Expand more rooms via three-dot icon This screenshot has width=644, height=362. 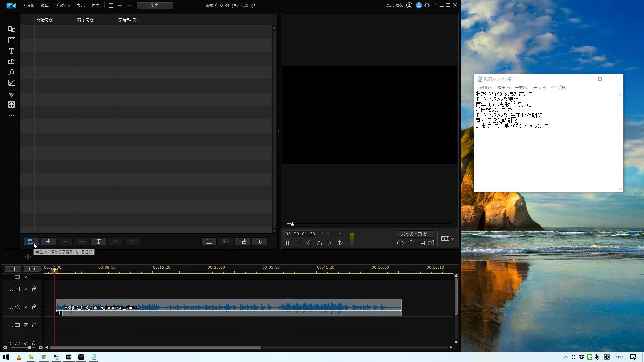12,116
